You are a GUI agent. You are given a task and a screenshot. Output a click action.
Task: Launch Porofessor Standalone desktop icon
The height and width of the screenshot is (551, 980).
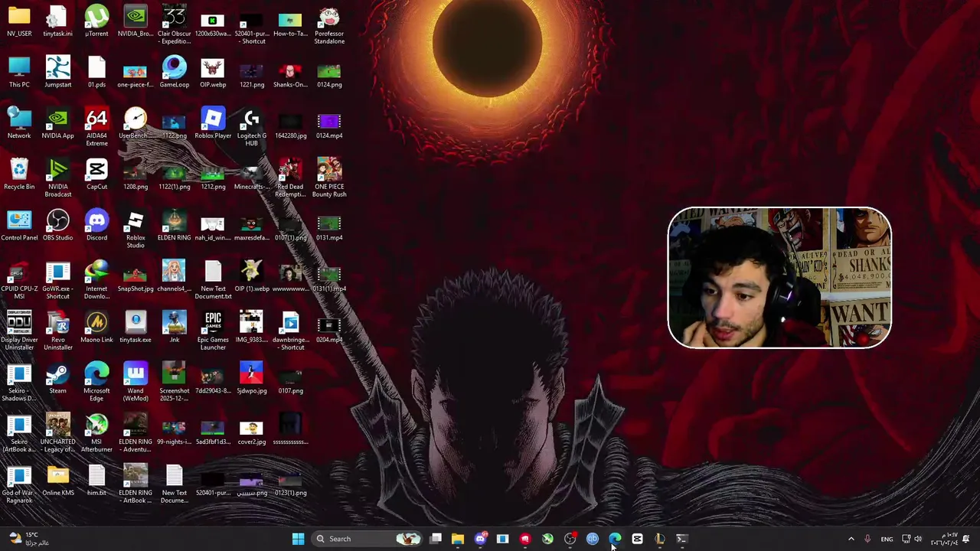click(x=329, y=24)
